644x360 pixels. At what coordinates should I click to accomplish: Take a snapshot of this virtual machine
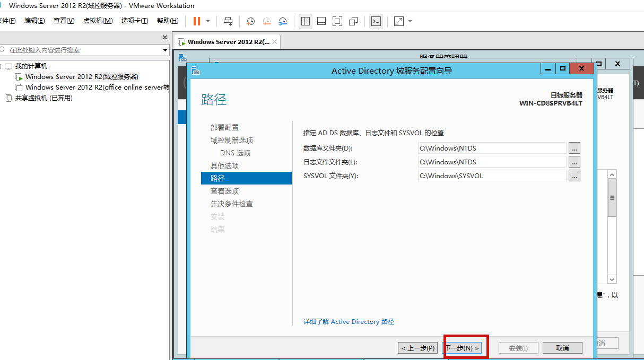click(x=250, y=21)
